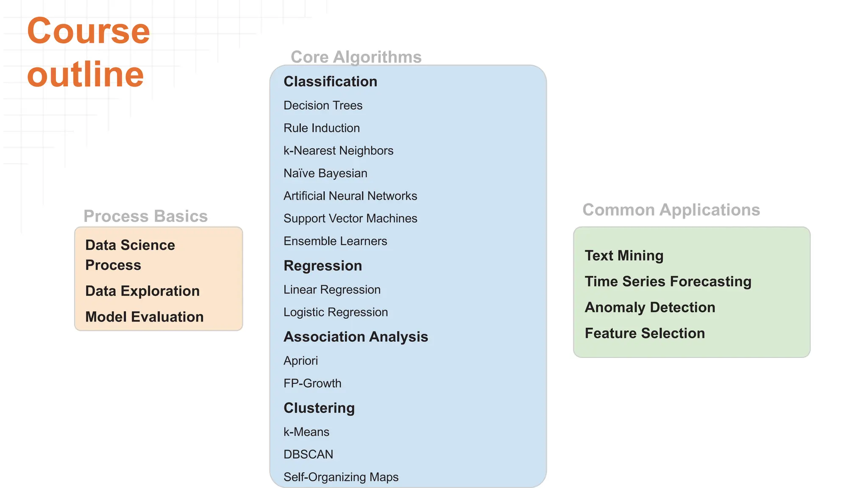The width and height of the screenshot is (868, 488).
Task: Click the Regression section heading
Action: pyautogui.click(x=323, y=266)
